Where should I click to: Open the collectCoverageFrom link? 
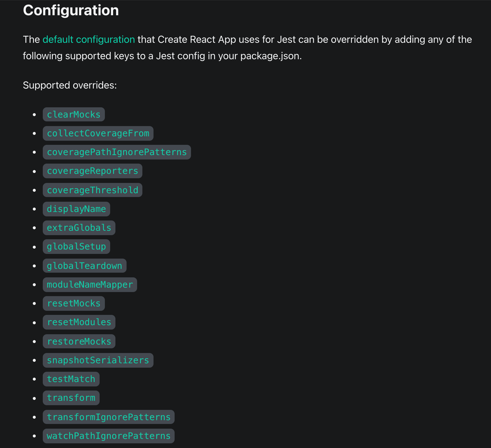click(x=98, y=133)
